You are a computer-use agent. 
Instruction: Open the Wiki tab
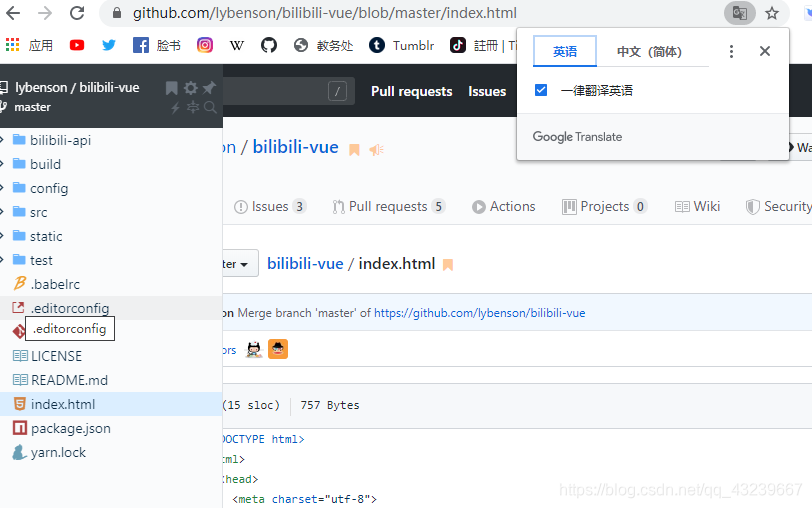[697, 206]
